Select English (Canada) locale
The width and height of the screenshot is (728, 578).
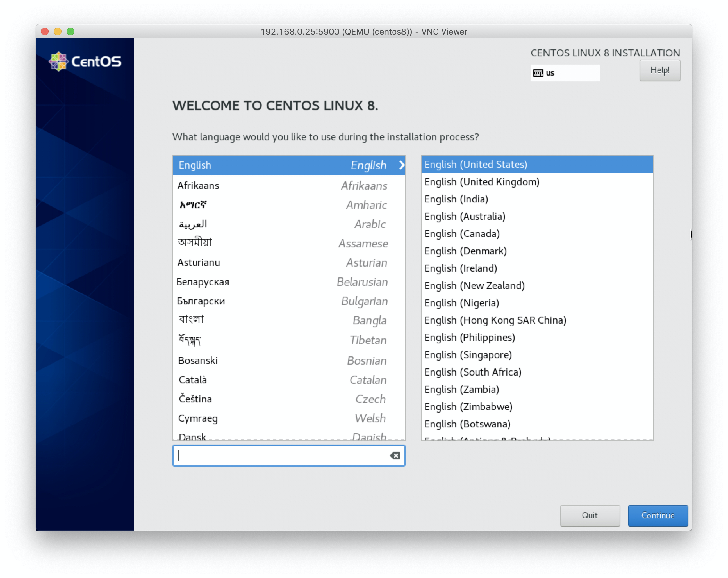(x=462, y=234)
